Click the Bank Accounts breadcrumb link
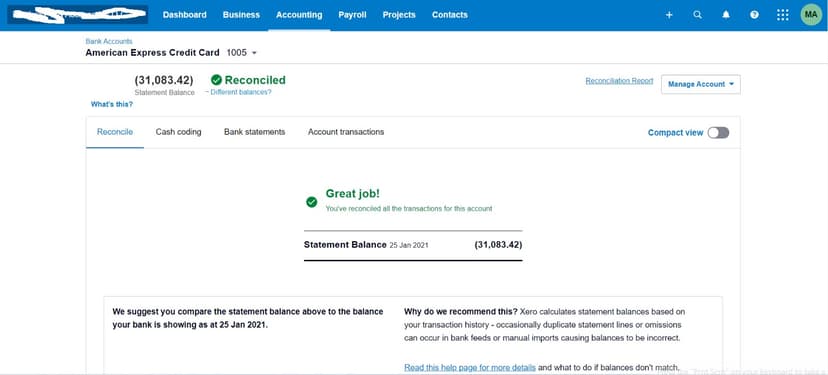Screen dimensions: 828x375 (x=109, y=41)
